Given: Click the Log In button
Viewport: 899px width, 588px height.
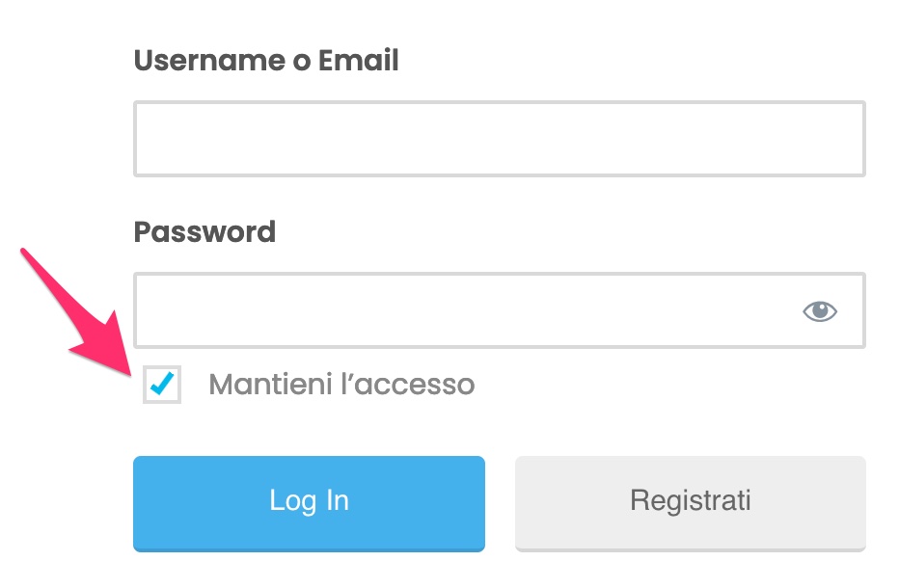Looking at the screenshot, I should (x=309, y=503).
